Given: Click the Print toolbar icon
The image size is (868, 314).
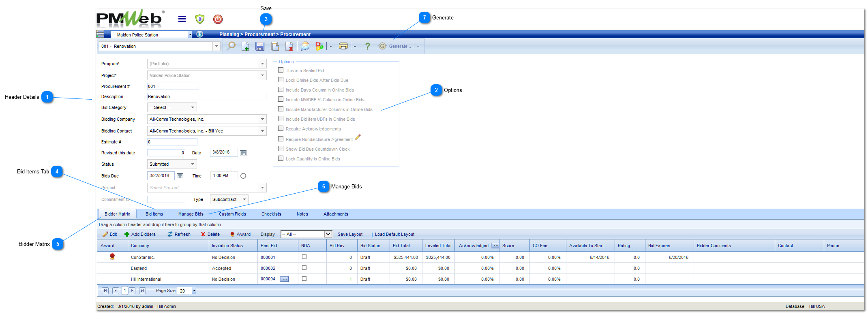Looking at the screenshot, I should coord(343,46).
